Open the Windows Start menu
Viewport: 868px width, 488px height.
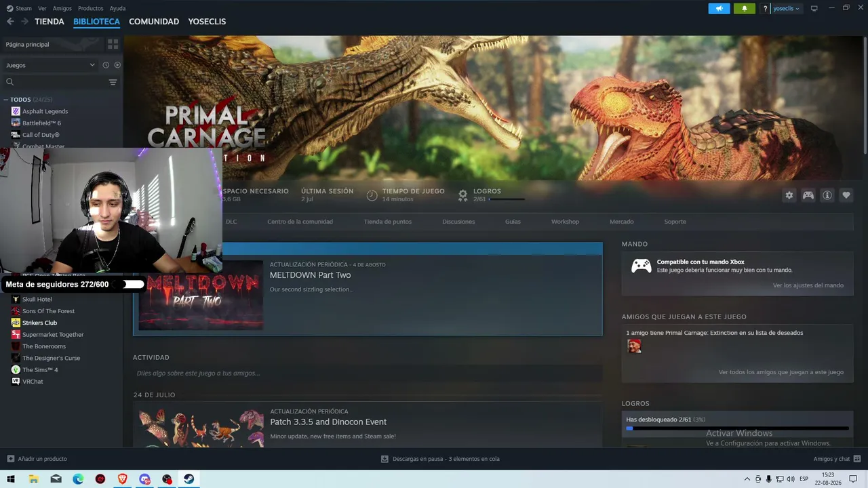pos(11,479)
